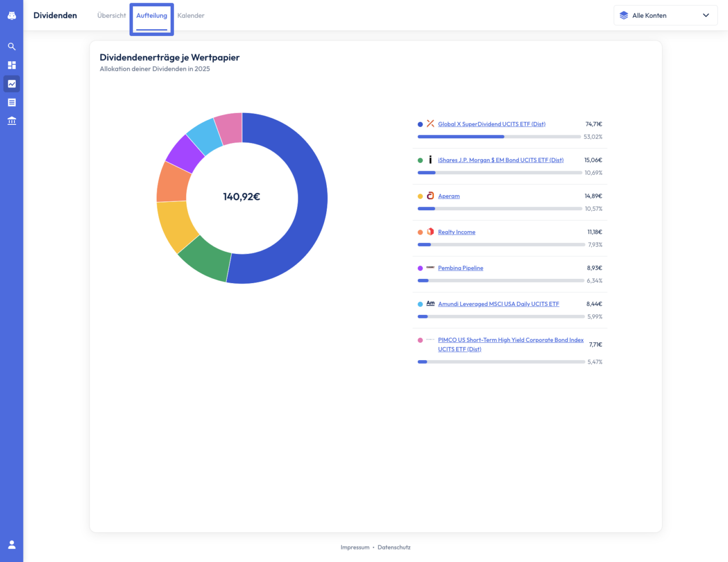Open the Realty Income link
This screenshot has width=728, height=562.
coord(456,232)
